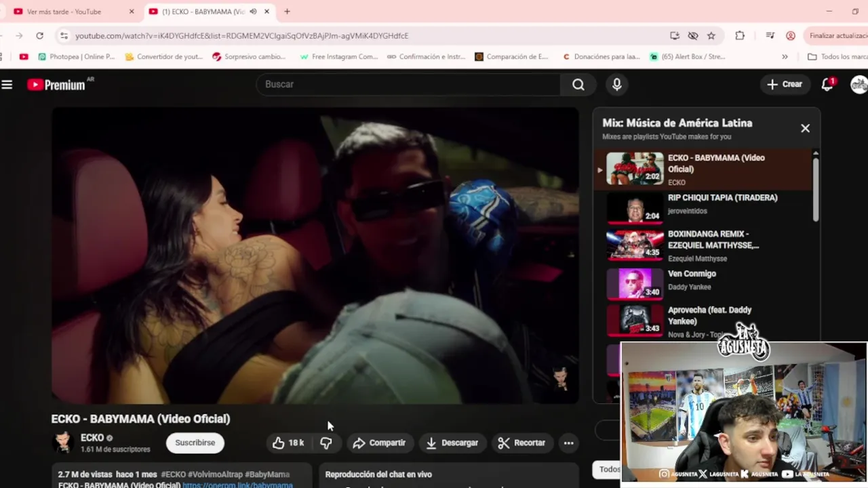Open the #BabyMama hashtag link
Viewport: 868px width, 488px height.
(267, 474)
